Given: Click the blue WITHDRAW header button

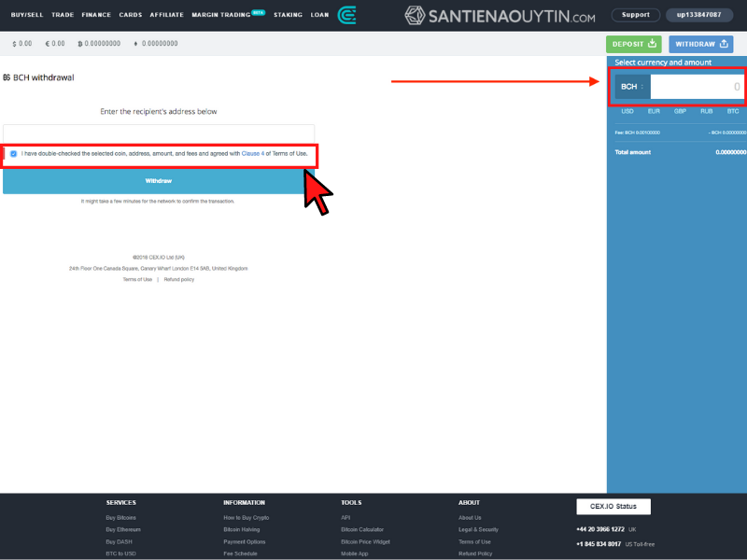Looking at the screenshot, I should (701, 44).
